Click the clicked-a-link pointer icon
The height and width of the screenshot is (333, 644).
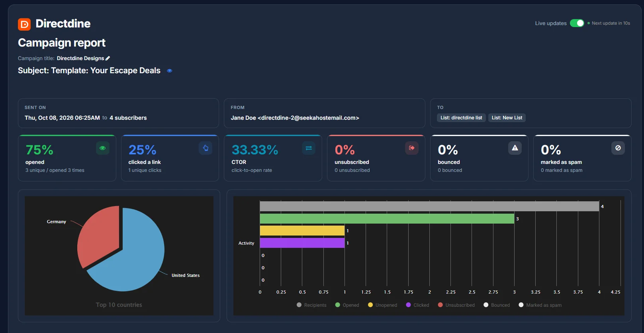coord(206,148)
